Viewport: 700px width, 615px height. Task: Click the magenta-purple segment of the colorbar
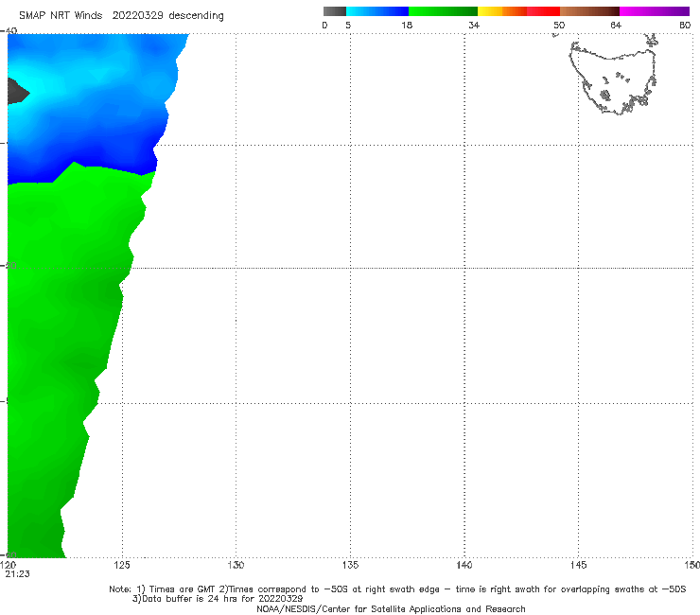click(x=655, y=11)
